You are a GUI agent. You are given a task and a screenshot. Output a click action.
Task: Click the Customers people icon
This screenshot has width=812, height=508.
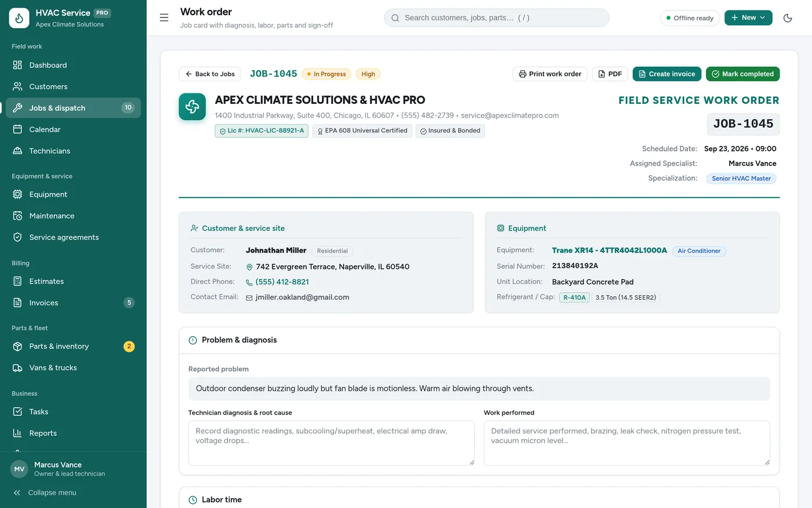17,87
